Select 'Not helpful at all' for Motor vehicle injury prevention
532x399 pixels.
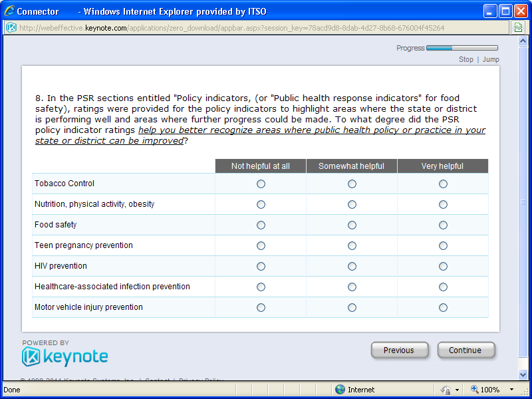click(261, 307)
